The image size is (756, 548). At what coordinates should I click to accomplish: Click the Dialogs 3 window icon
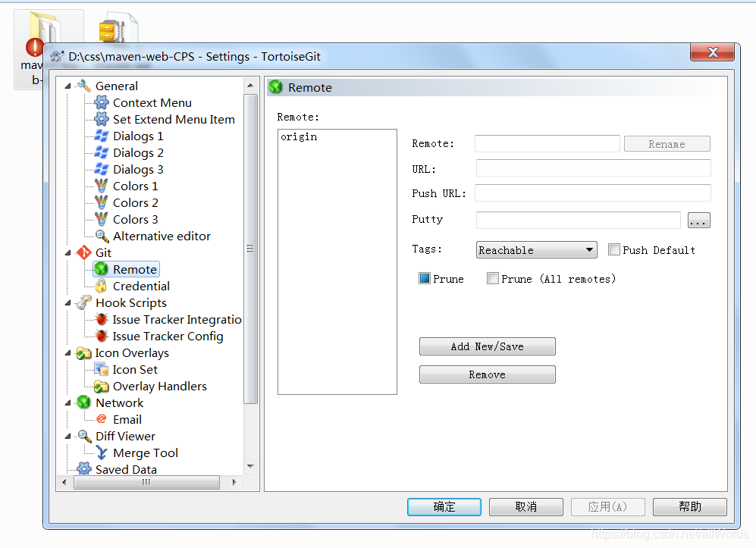pos(102,169)
